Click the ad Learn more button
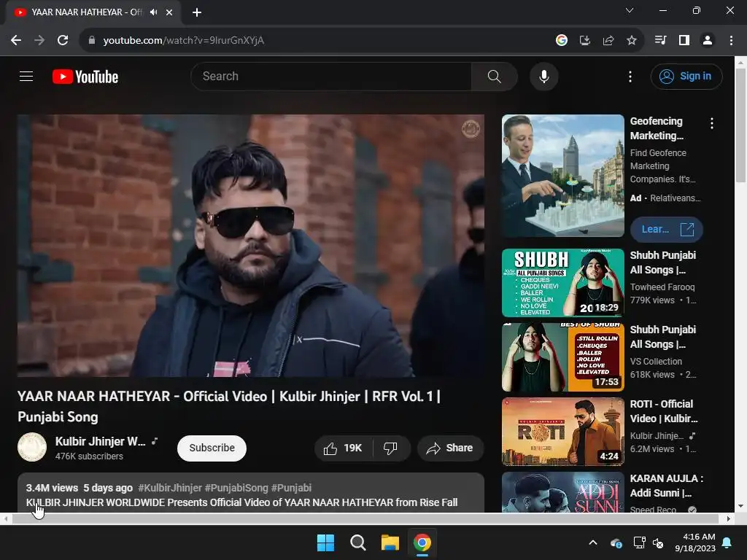The height and width of the screenshot is (560, 747). pyautogui.click(x=666, y=229)
